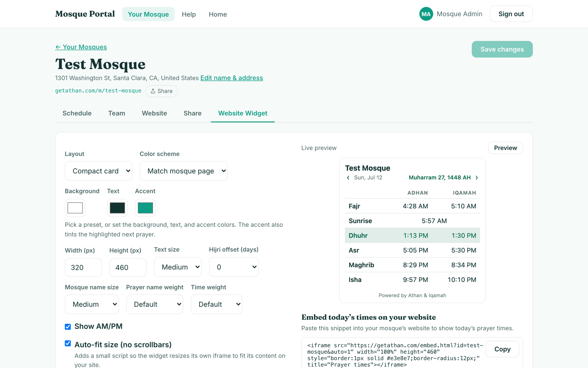The width and height of the screenshot is (588, 368).
Task: Click the Asr prayer row
Action: pyautogui.click(x=412, y=250)
